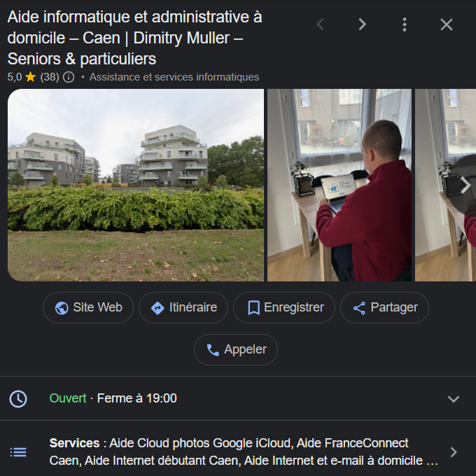Viewport: 476px width, 476px height.
Task: Open the Site Web button
Action: pos(88,307)
